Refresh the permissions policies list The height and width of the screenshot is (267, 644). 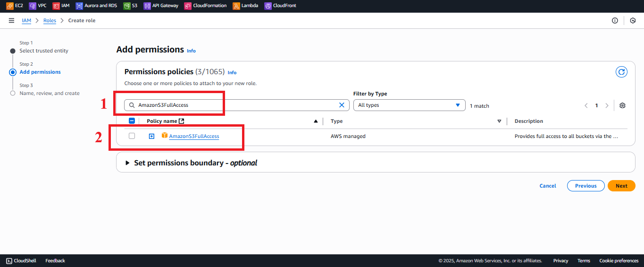click(x=622, y=72)
